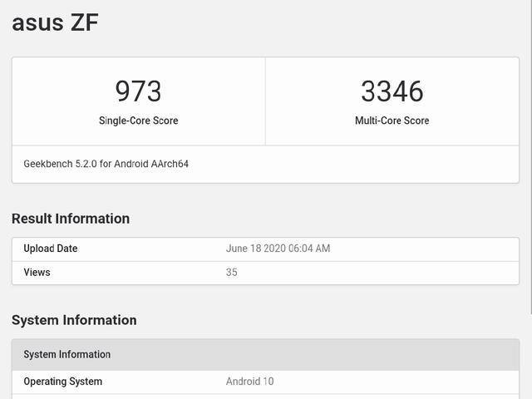
Task: Click the 'asus ZF' page title
Action: [55, 22]
